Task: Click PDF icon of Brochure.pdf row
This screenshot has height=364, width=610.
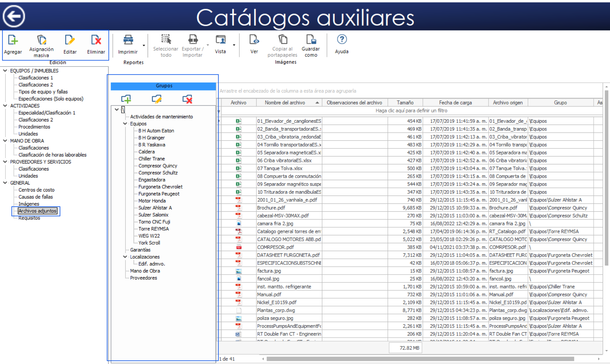Action: [238, 208]
